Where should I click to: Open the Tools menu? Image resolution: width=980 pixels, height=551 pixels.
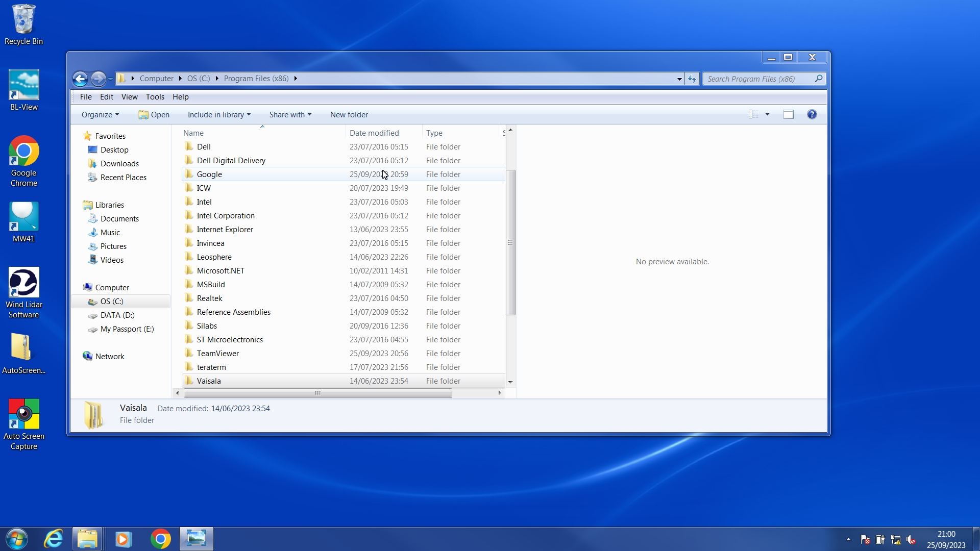pyautogui.click(x=155, y=97)
